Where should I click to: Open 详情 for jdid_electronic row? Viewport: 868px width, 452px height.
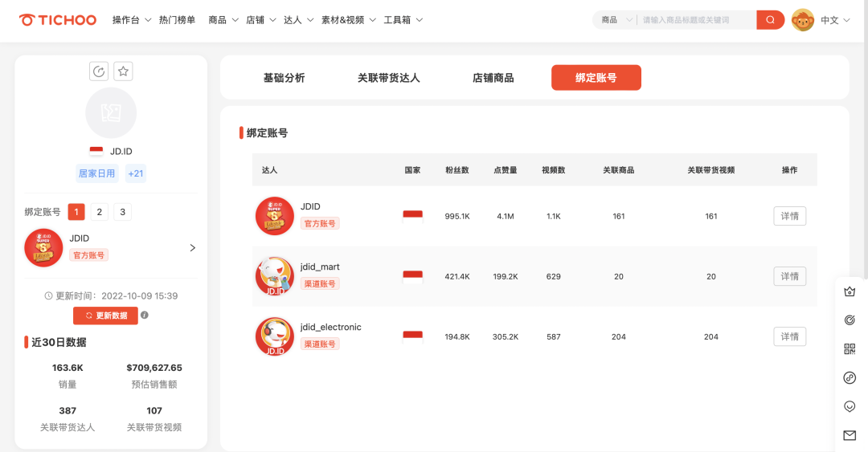pyautogui.click(x=789, y=336)
